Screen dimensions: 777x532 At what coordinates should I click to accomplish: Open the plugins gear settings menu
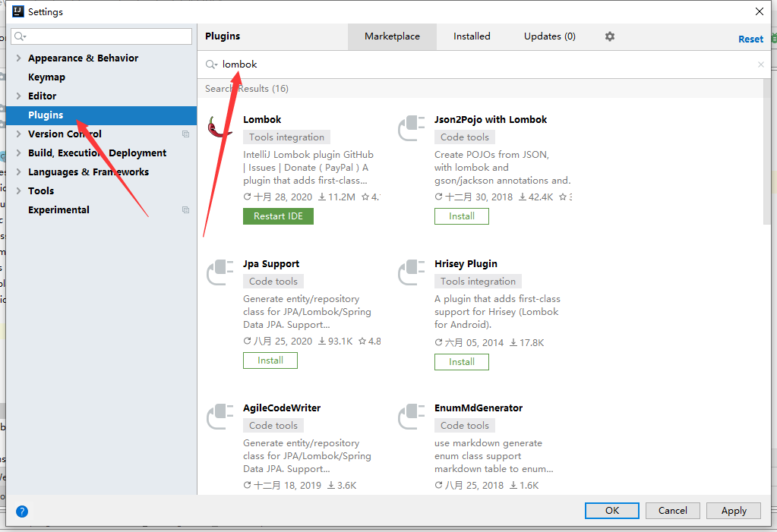[609, 36]
